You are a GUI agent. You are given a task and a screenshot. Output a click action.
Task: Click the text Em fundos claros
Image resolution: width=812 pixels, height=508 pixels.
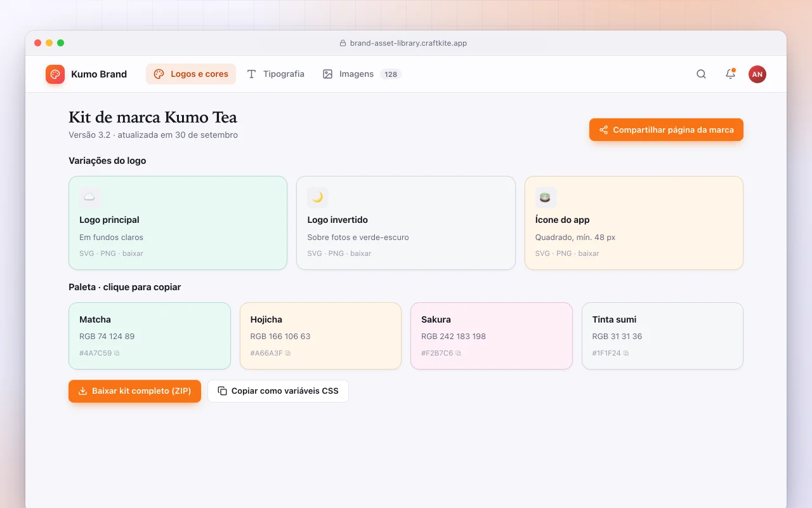pos(111,237)
